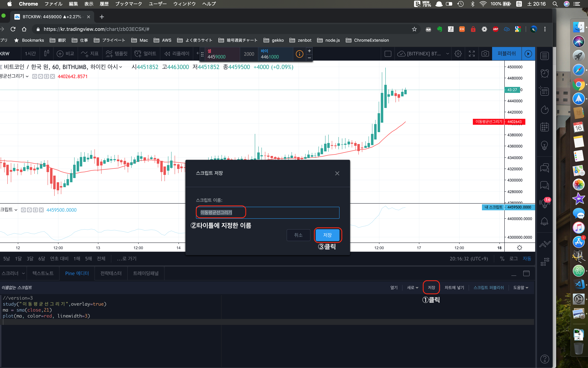Open the public chat panel

click(x=544, y=168)
